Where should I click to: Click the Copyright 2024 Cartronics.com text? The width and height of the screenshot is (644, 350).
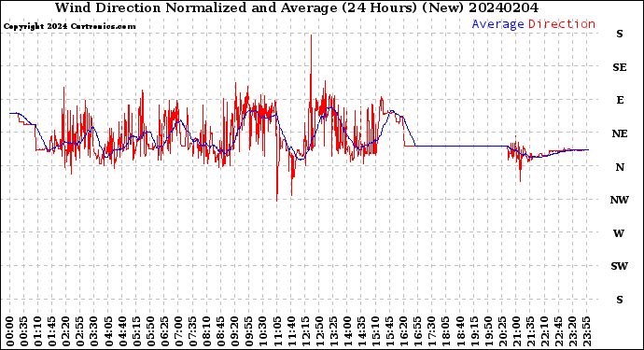tap(69, 26)
